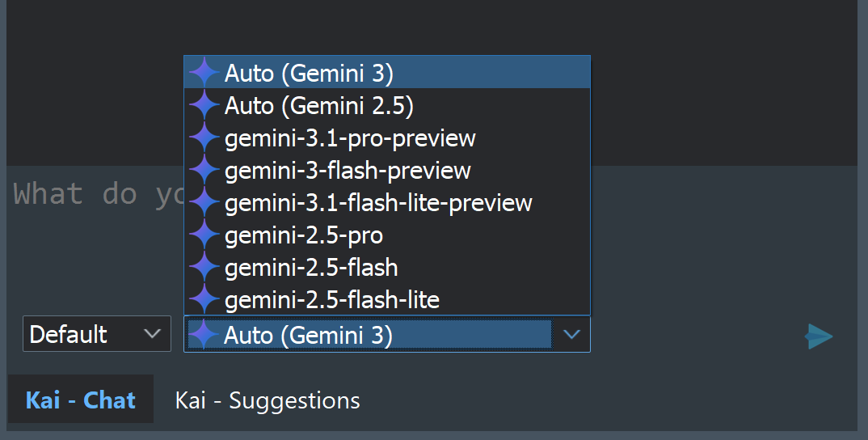Choose gemini-3.1-flash-lite-preview model

click(387, 202)
